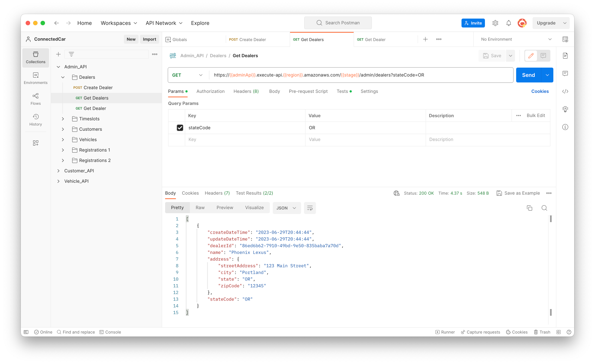Click the Send button
The image size is (595, 364).
click(528, 75)
